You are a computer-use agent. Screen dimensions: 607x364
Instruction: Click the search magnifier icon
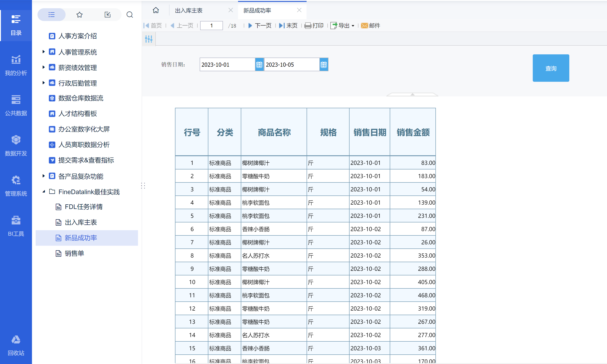pos(130,15)
